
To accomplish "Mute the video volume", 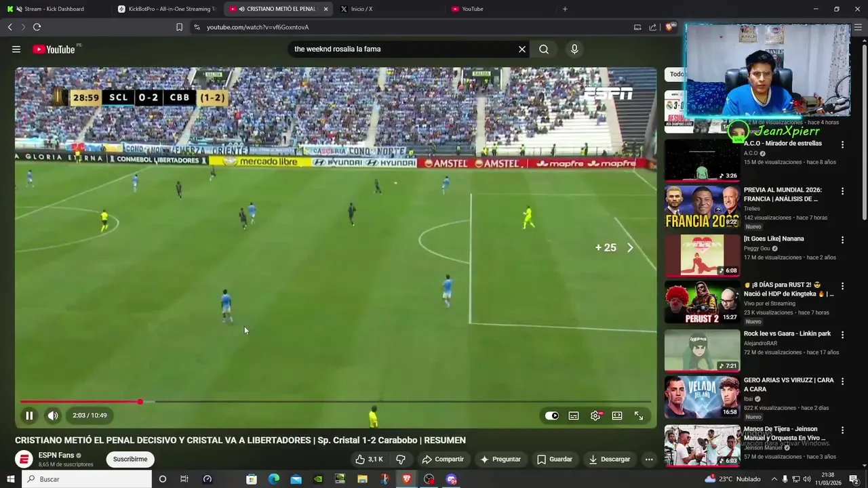I will point(53,415).
